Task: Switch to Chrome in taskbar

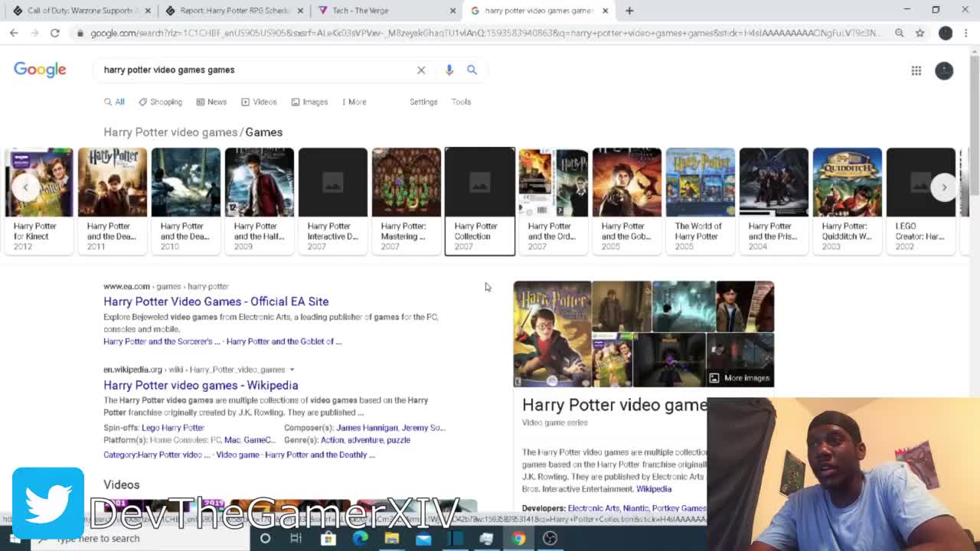Action: click(x=518, y=538)
